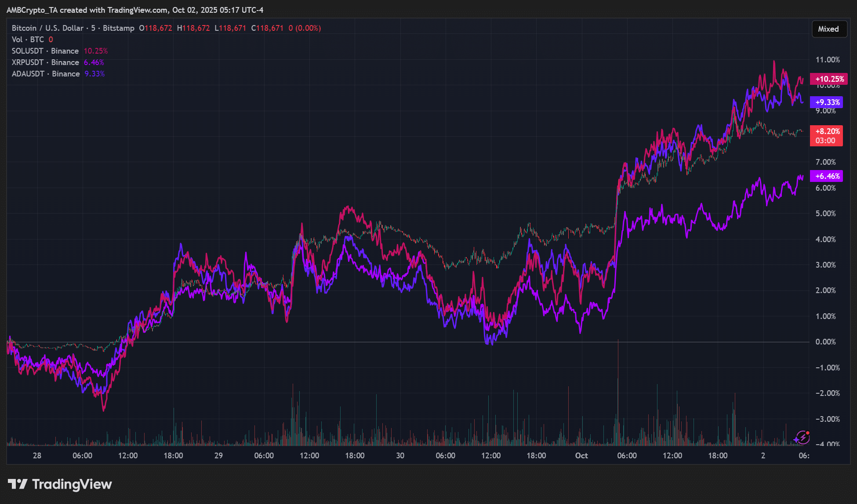Select the ADAUSDT Binance legend entry
Viewport: 857px width, 504px height.
click(45, 74)
